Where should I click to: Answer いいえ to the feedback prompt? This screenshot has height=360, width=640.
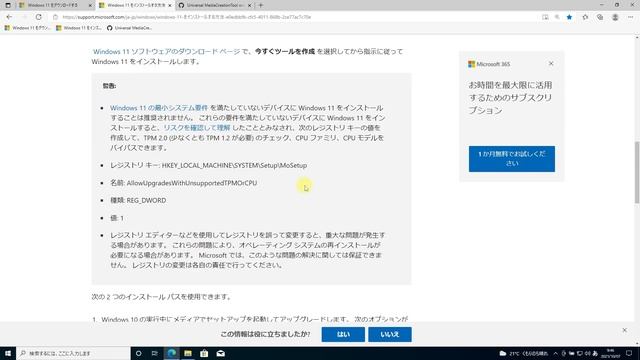(390, 334)
